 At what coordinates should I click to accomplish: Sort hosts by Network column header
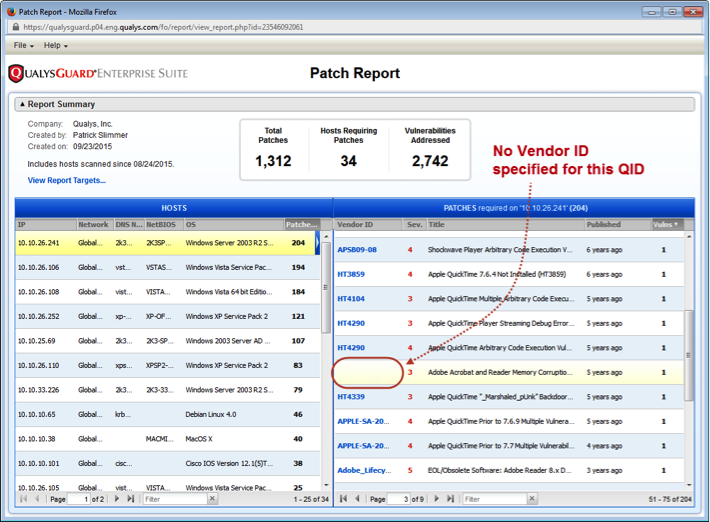(95, 225)
